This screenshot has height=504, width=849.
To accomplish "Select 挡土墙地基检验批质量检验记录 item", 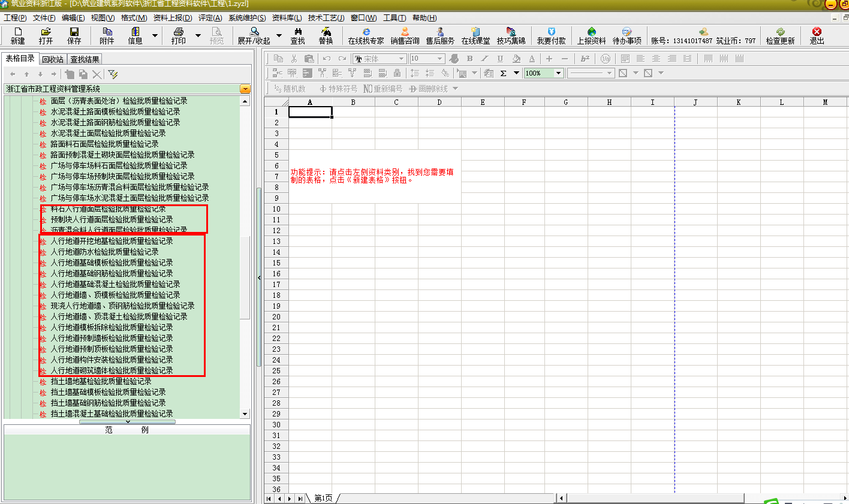I will pos(101,381).
